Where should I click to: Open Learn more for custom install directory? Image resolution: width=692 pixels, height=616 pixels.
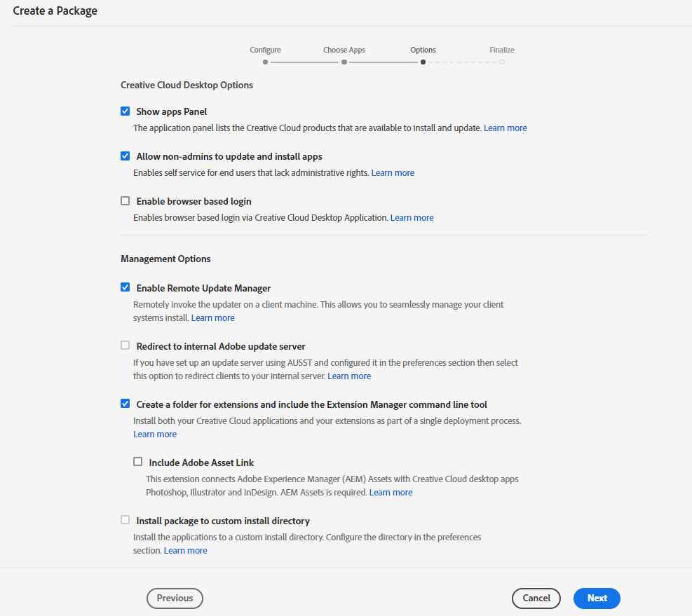tap(185, 551)
